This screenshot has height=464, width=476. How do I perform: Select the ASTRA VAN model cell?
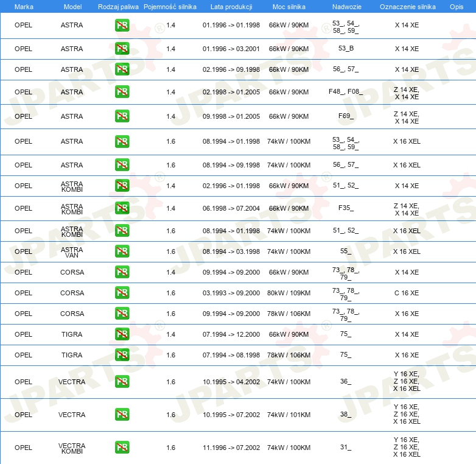tap(72, 252)
